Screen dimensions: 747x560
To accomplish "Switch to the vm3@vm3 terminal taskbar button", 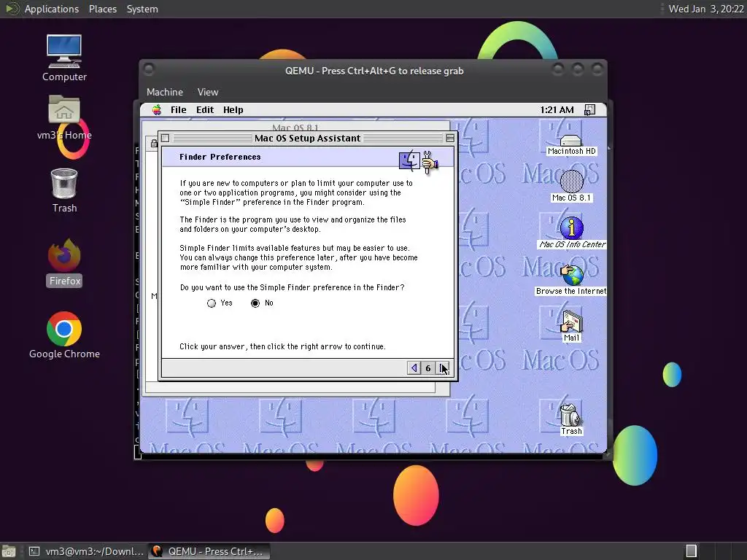I will pyautogui.click(x=86, y=551).
